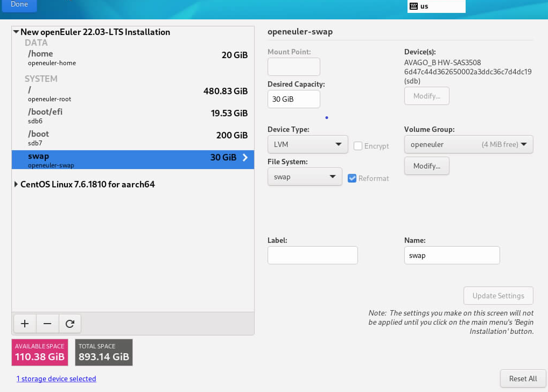The height and width of the screenshot is (392, 548).
Task: Click the 200 GiB size value
Action: click(231, 135)
